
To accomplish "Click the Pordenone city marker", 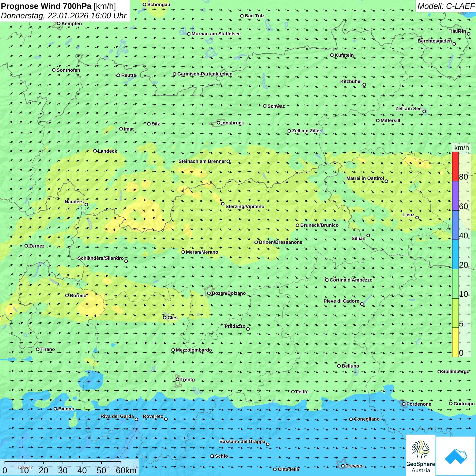I will tap(404, 404).
